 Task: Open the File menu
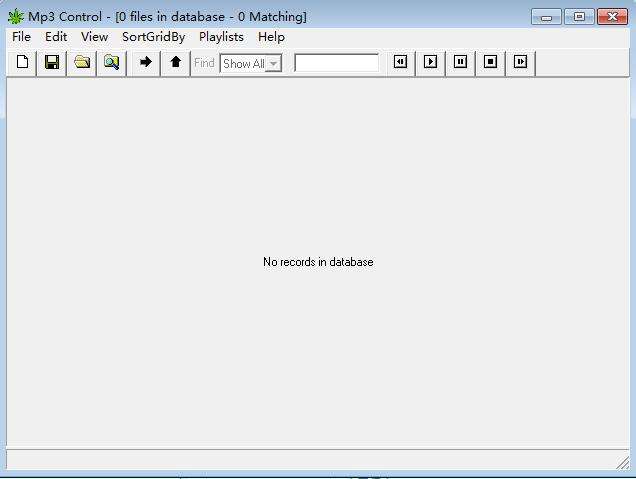(x=21, y=37)
